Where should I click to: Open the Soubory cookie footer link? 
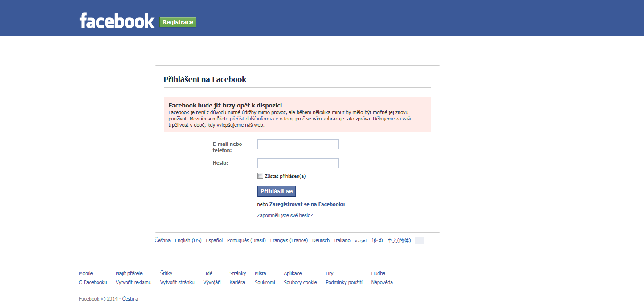300,282
